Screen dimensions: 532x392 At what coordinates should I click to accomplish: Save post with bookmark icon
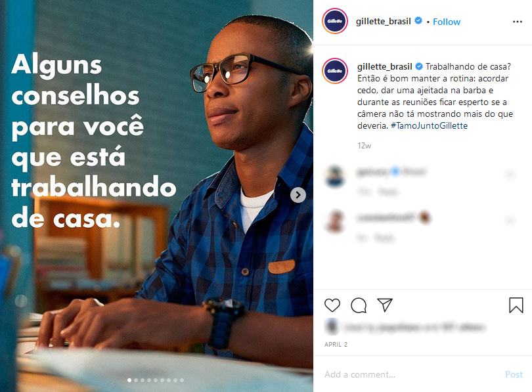[x=516, y=305]
